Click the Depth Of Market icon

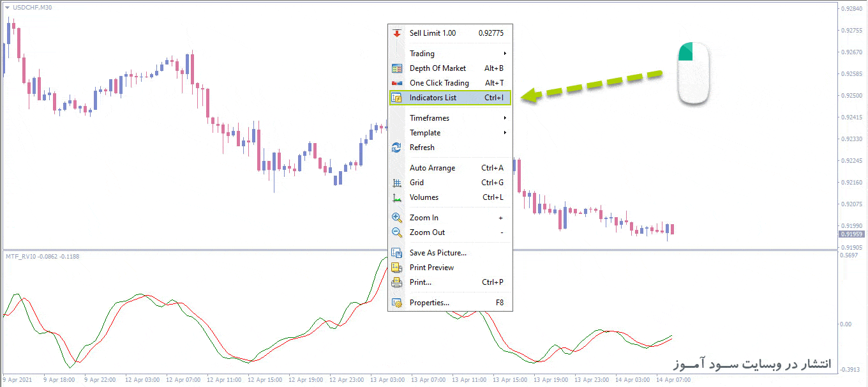pos(396,68)
